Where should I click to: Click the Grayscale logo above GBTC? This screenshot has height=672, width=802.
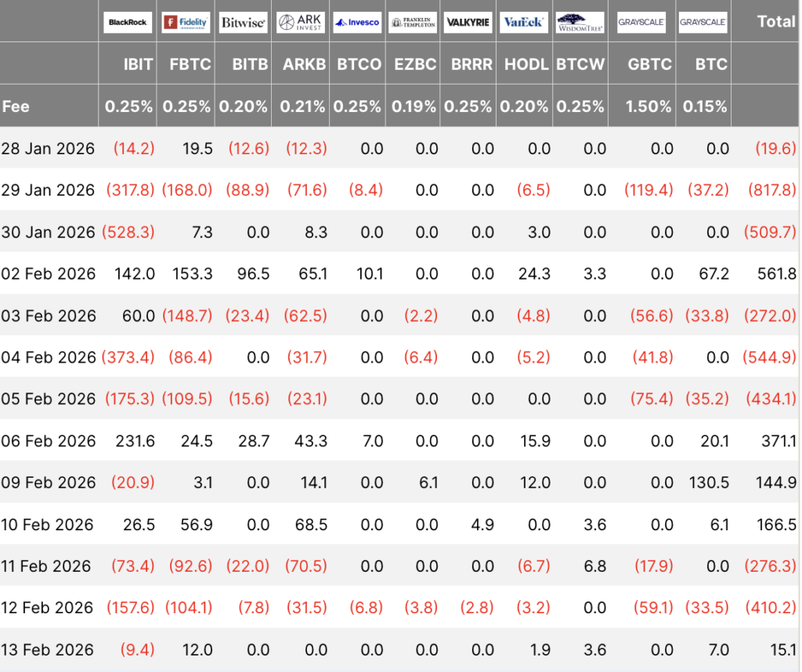pos(641,22)
